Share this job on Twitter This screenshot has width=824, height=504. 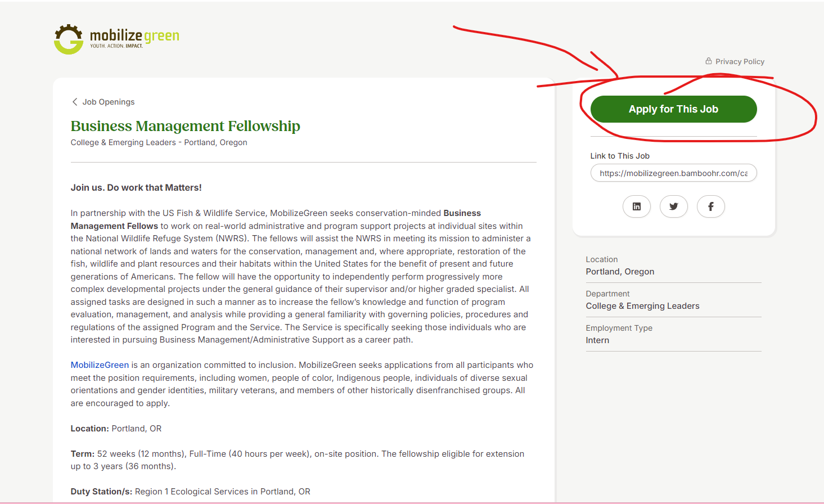click(673, 206)
